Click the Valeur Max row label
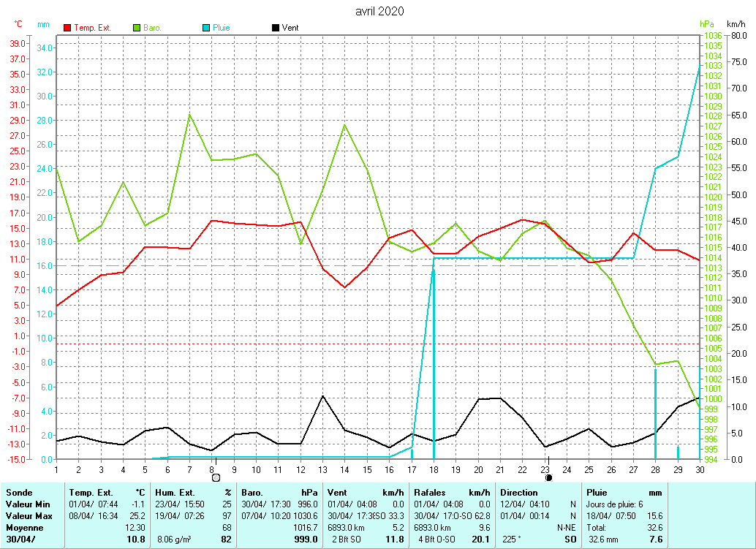756x549 pixels. coord(28,516)
